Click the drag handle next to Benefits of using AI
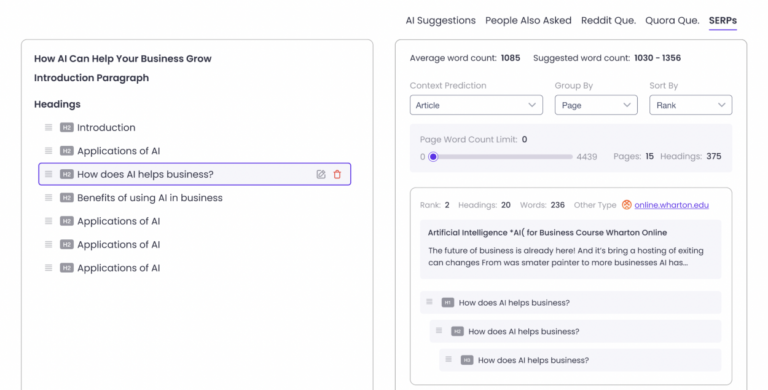The width and height of the screenshot is (768, 390). pos(48,197)
